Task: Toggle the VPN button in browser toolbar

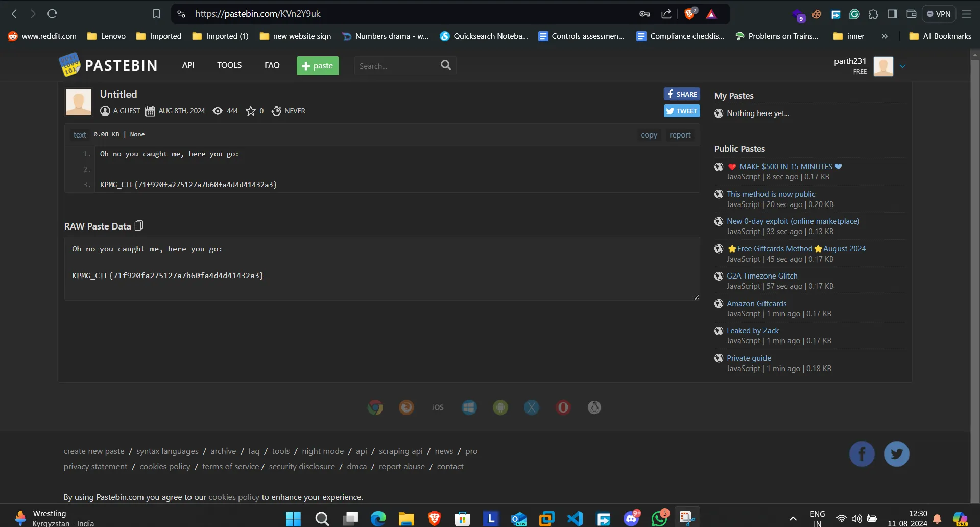Action: pyautogui.click(x=939, y=14)
